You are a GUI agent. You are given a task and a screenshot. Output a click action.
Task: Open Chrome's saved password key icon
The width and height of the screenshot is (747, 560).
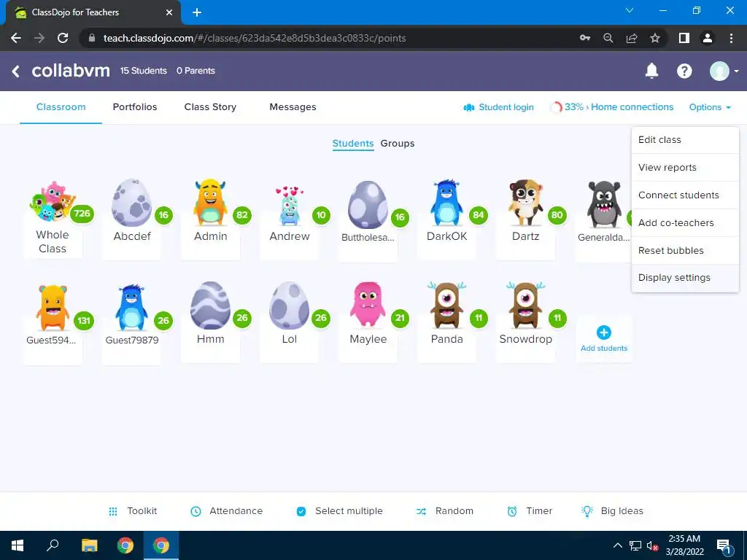pos(585,38)
